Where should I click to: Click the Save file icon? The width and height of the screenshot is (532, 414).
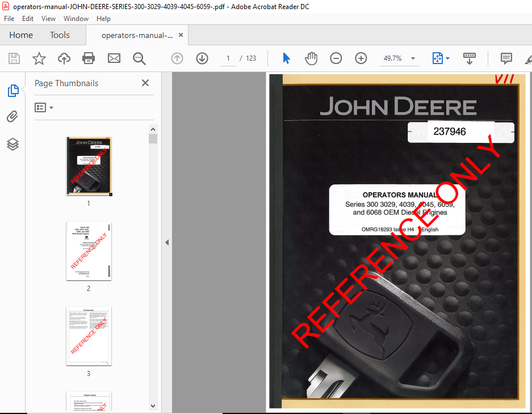click(x=14, y=58)
